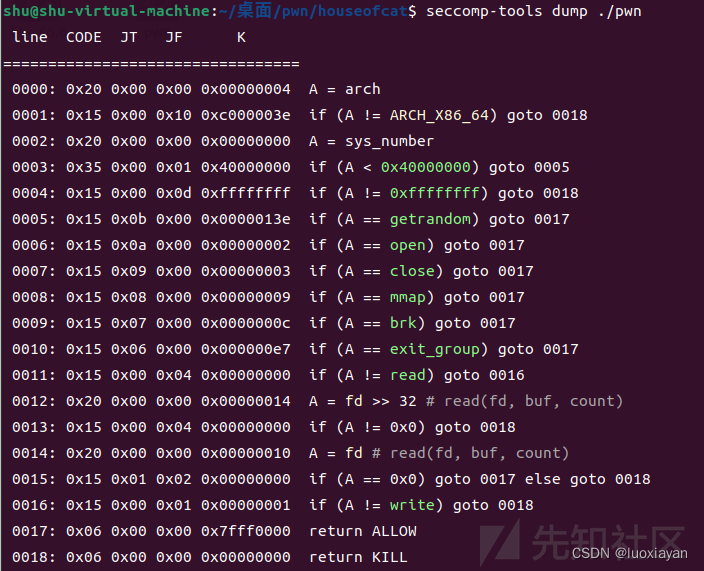The width and height of the screenshot is (704, 571).
Task: Click K value '0x00000014' in line 0012
Action: (246, 401)
